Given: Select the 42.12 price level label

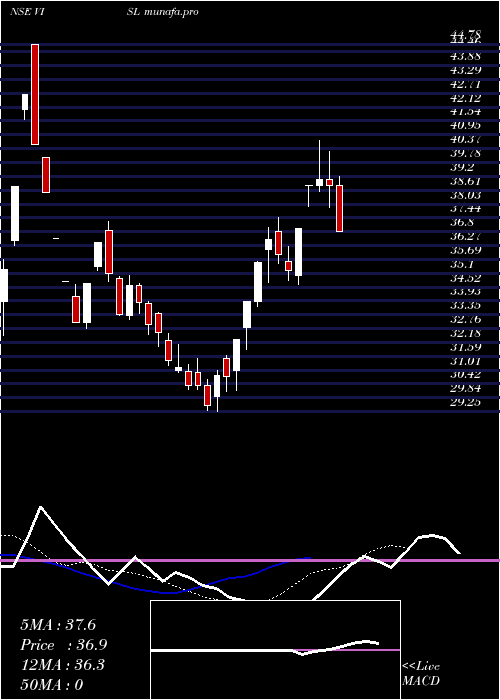Looking at the screenshot, I should (x=465, y=98).
